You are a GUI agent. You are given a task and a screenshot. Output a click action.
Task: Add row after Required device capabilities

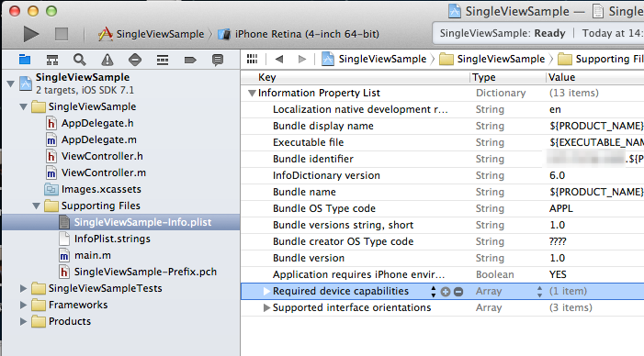pos(446,292)
